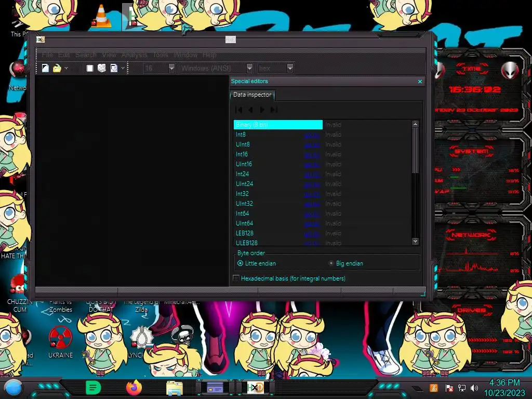Click the go to link in the UInt64 row
The width and height of the screenshot is (532, 399).
[312, 223]
